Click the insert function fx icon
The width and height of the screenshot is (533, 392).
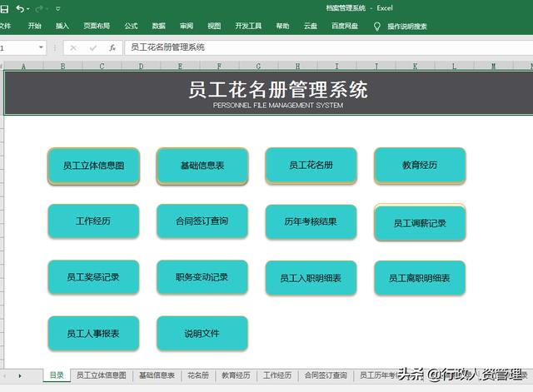112,48
